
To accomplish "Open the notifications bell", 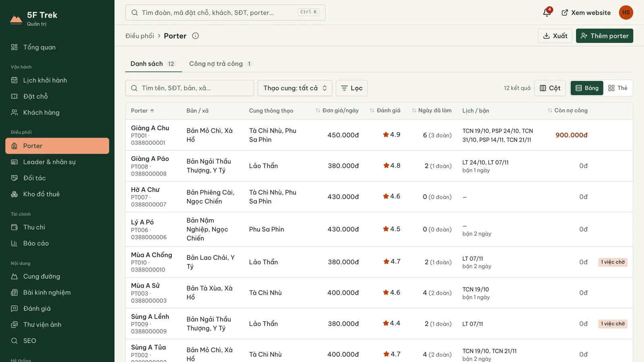I will coord(547,12).
